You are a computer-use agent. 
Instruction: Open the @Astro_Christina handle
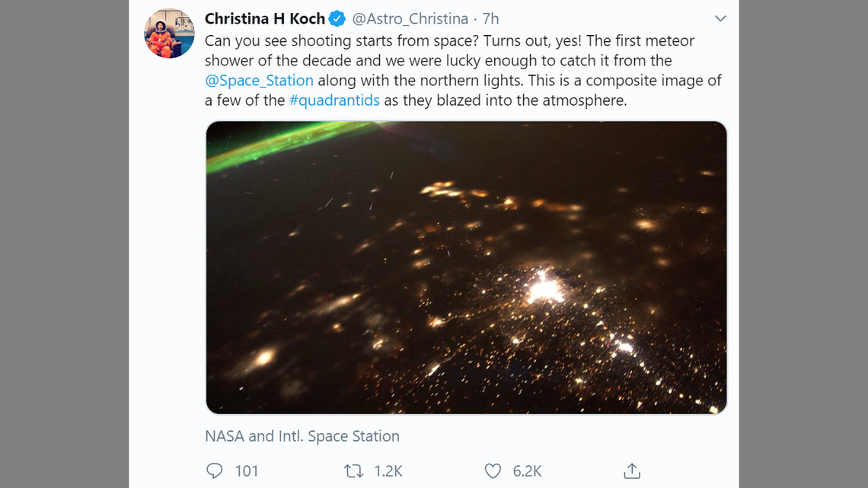(x=410, y=18)
